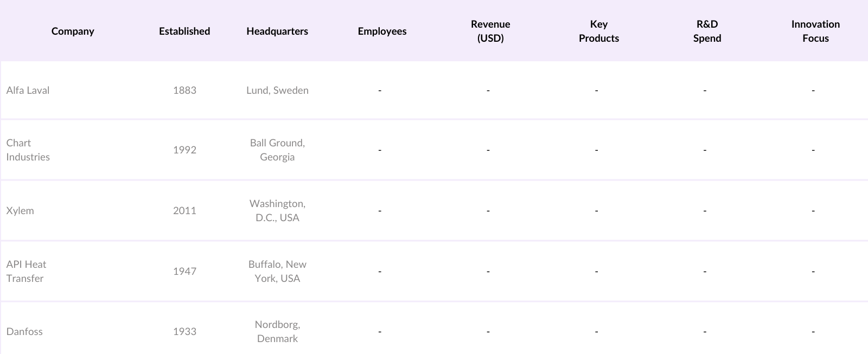Click the Washington, D.C., USA cell
868x354 pixels.
point(277,211)
